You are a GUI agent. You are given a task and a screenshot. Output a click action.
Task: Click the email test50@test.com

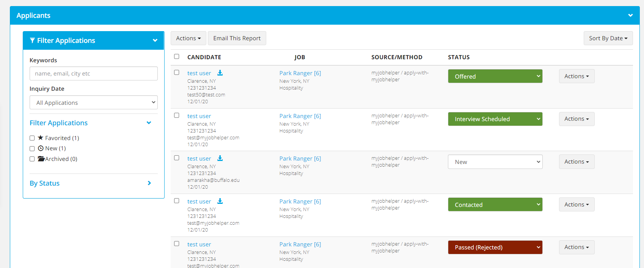pyautogui.click(x=206, y=95)
